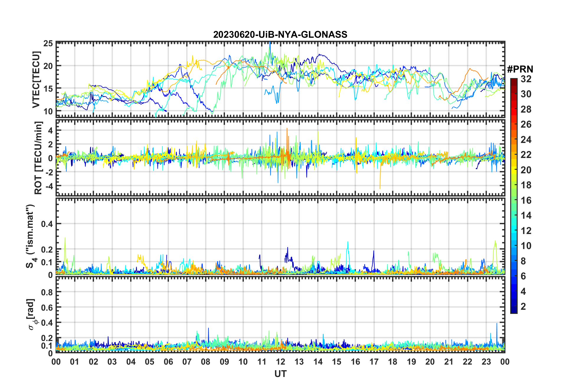Click colorbar tick label 2
561x392 pixels.
click(x=524, y=307)
